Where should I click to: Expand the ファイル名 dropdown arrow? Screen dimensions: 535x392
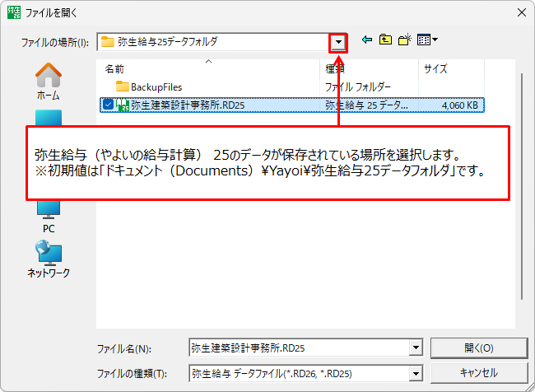click(x=416, y=348)
